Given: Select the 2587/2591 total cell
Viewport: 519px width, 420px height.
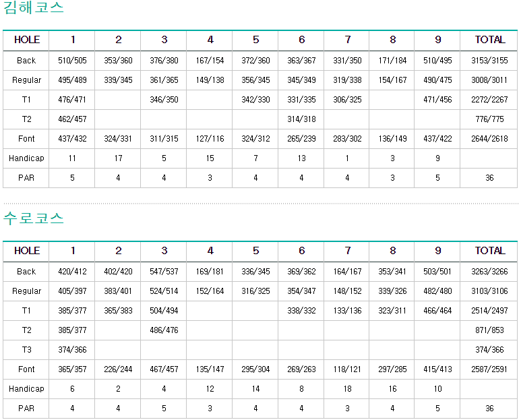Looking at the screenshot, I should [489, 369].
